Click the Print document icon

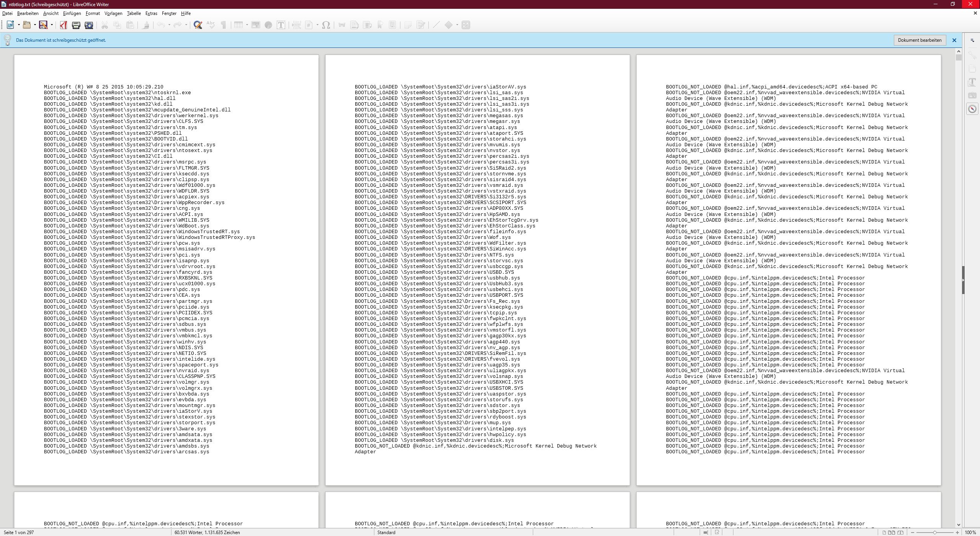(76, 25)
